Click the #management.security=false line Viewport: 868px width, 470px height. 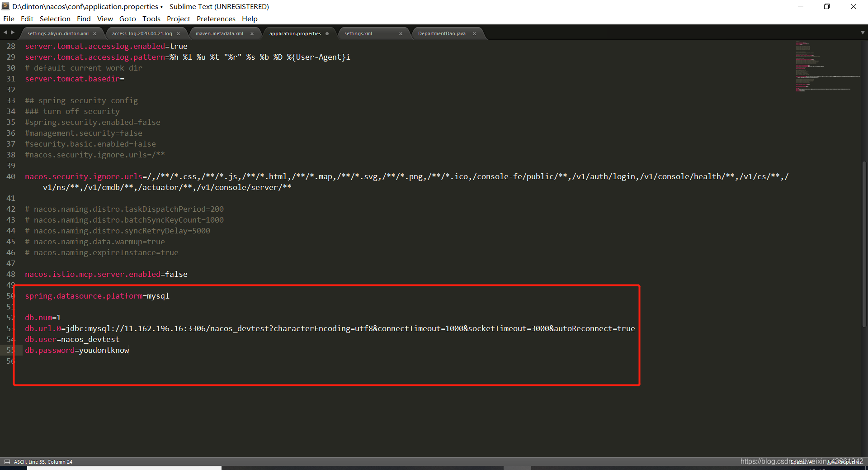pyautogui.click(x=84, y=133)
